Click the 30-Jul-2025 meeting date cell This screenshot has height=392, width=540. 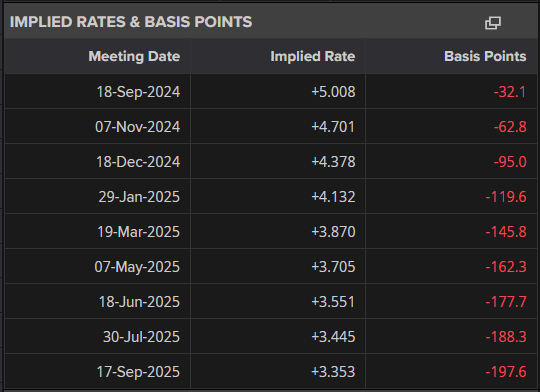point(141,337)
